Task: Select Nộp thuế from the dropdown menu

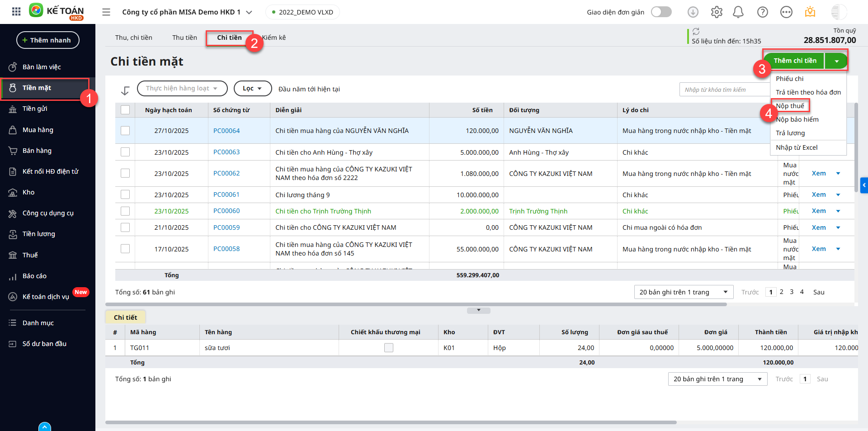Action: point(790,106)
